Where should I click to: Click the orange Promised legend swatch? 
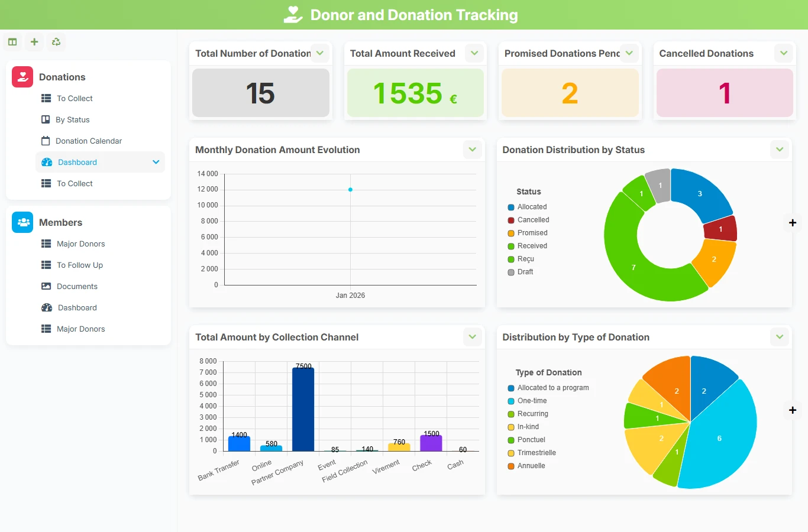click(x=511, y=233)
